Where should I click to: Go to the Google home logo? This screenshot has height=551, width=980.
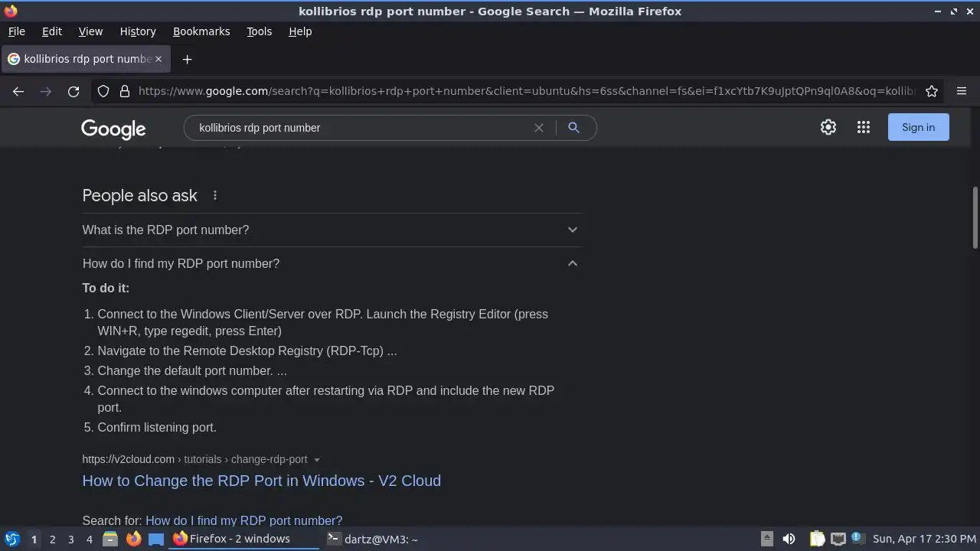click(x=113, y=129)
